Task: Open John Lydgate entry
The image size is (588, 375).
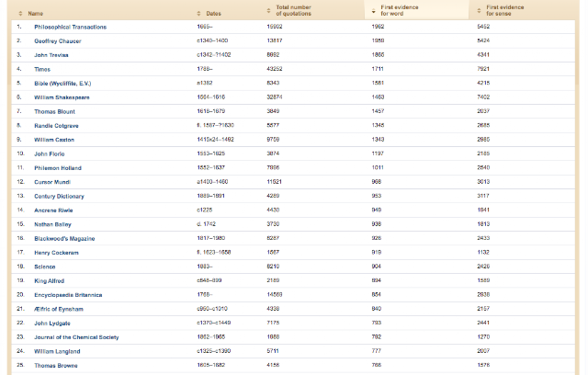Action: click(x=52, y=324)
